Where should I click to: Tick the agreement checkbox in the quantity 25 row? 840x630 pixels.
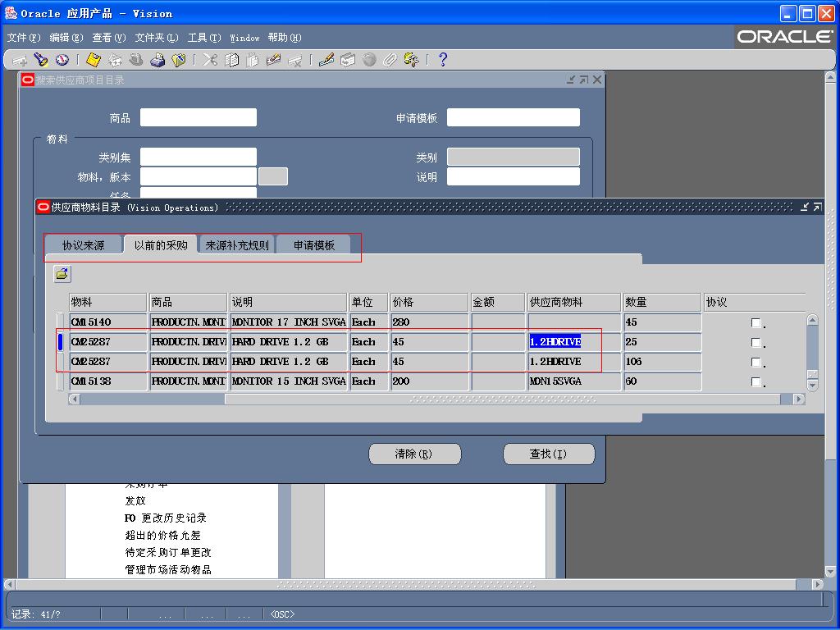click(x=756, y=342)
